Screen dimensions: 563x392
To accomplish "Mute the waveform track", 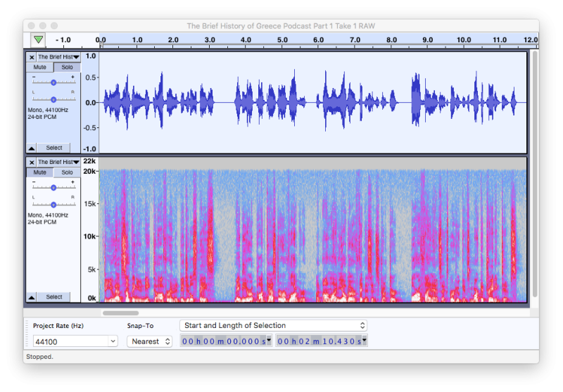I will coord(40,68).
